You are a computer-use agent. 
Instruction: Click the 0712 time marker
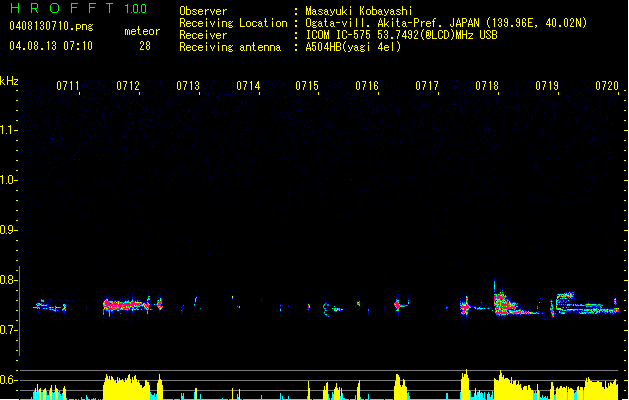click(x=128, y=86)
